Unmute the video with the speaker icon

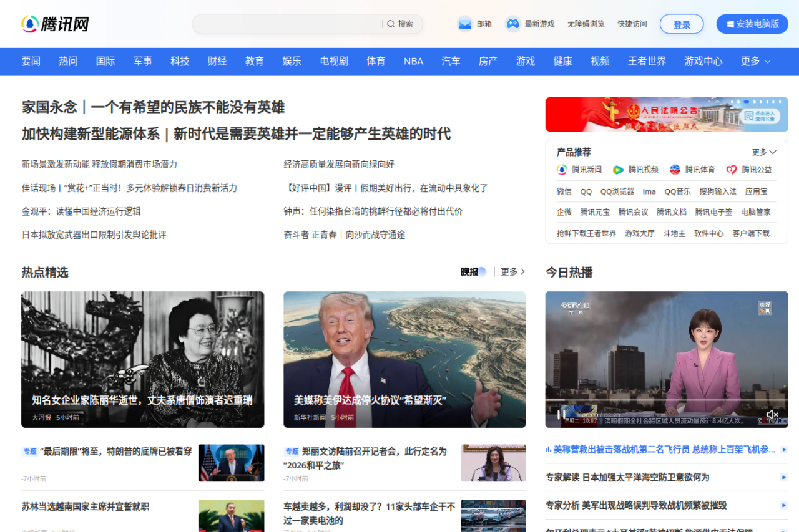coord(772,415)
